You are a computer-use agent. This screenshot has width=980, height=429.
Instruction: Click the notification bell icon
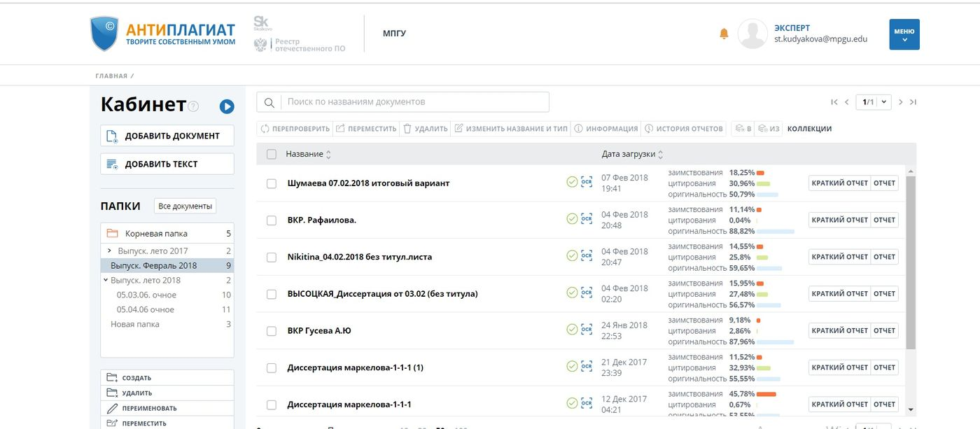[724, 34]
